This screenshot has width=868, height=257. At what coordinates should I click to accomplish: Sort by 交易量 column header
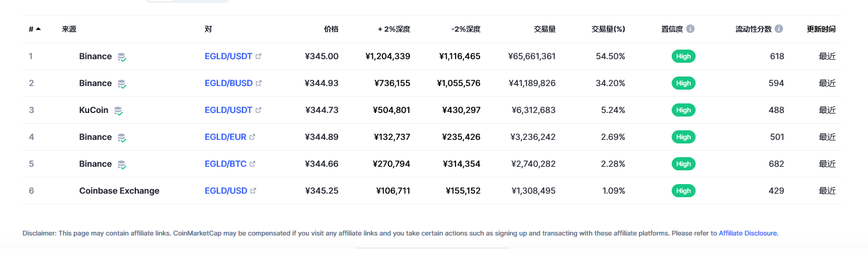[x=545, y=29]
